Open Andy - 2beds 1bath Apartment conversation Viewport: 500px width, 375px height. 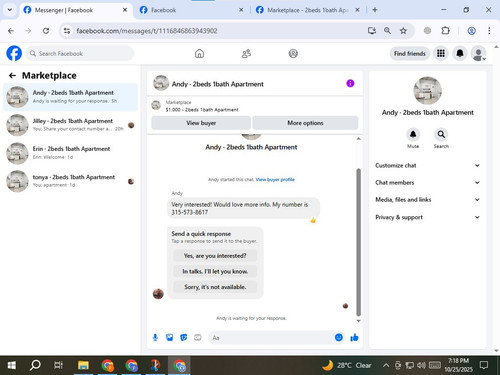pyautogui.click(x=70, y=97)
